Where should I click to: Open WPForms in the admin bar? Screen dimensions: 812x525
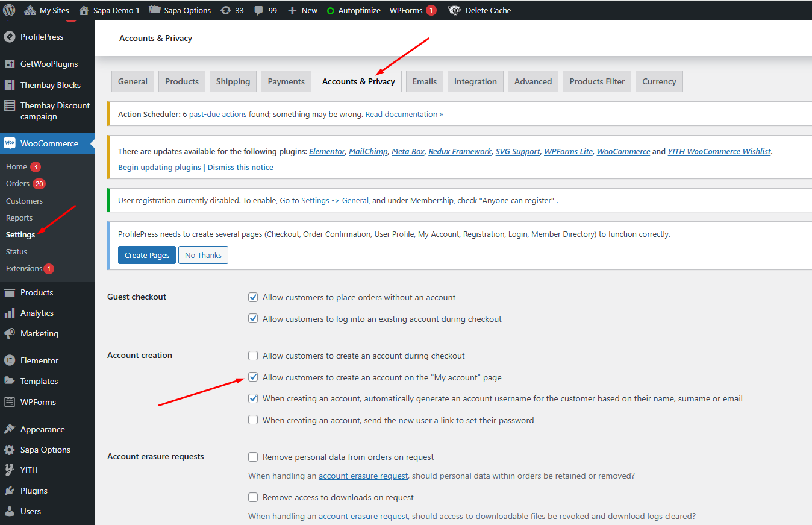413,10
